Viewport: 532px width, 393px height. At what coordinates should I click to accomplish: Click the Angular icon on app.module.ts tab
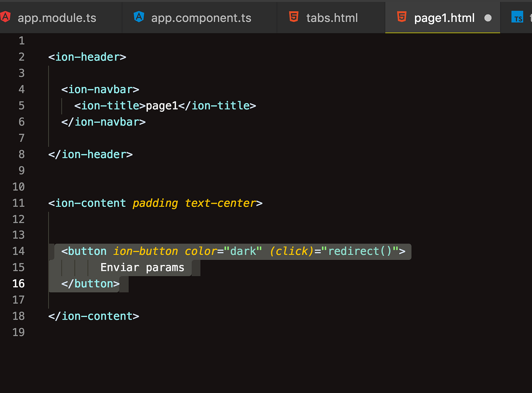5,17
